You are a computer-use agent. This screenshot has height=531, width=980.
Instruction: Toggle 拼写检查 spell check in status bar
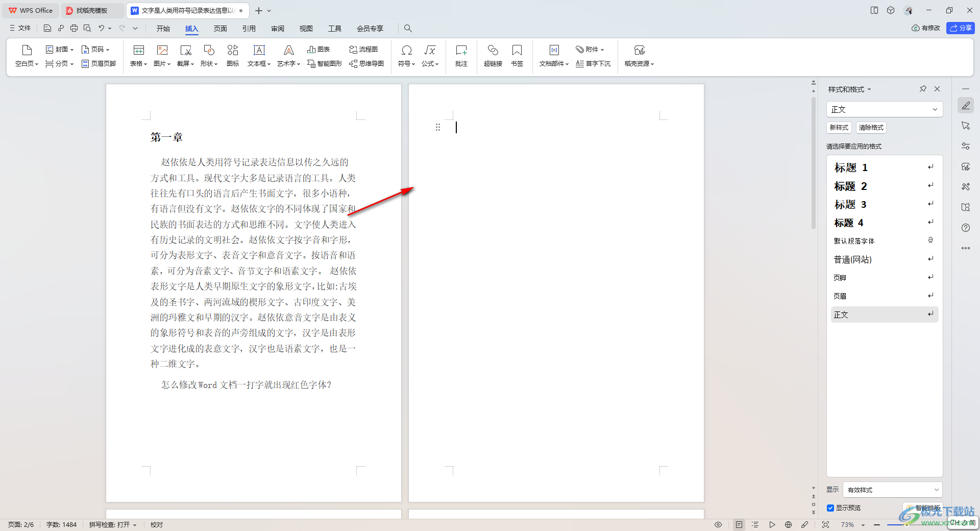[x=113, y=524]
